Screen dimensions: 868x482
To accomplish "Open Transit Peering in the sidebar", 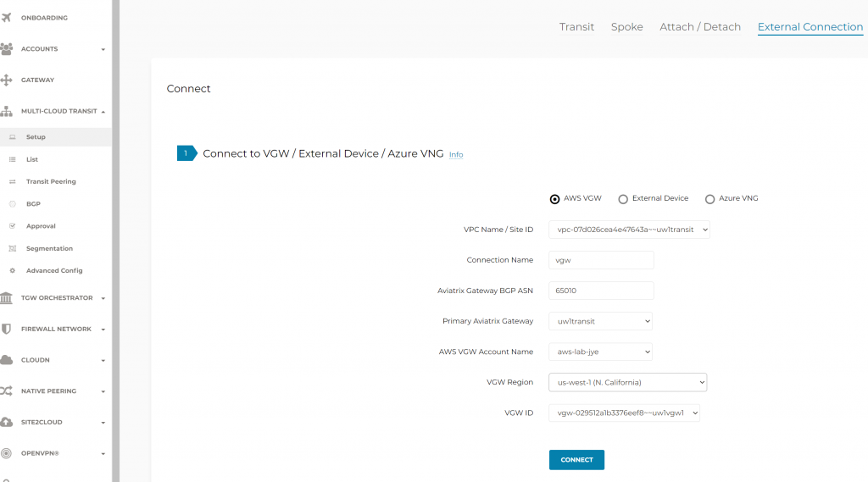I will 51,181.
